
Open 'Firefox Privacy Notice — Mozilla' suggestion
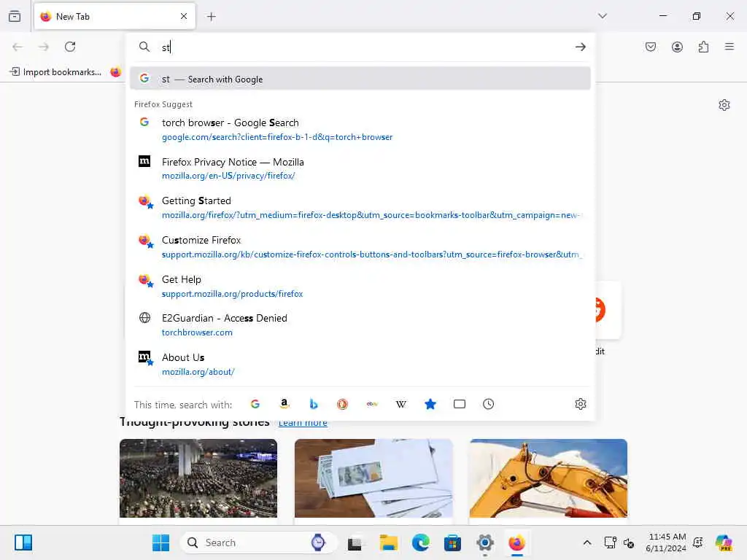click(360, 168)
